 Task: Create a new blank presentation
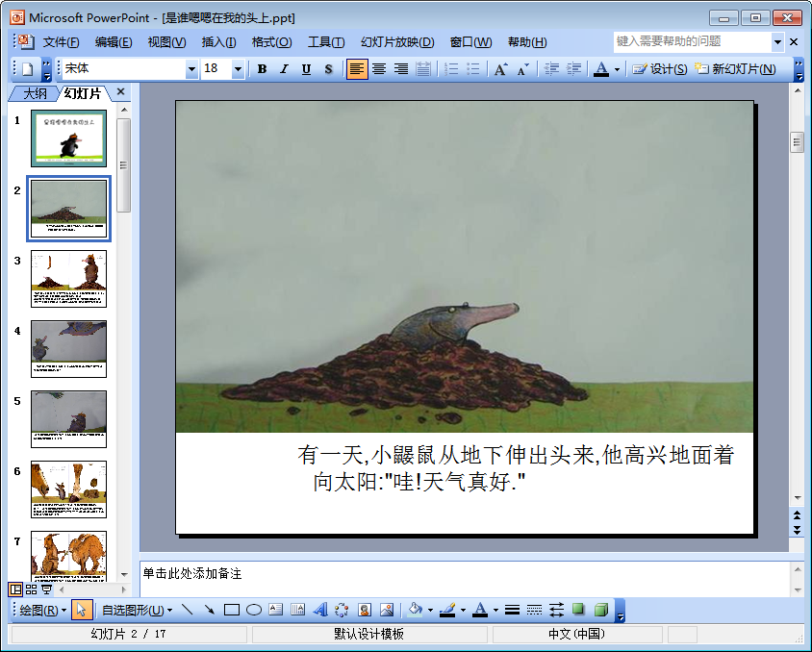[x=28, y=69]
